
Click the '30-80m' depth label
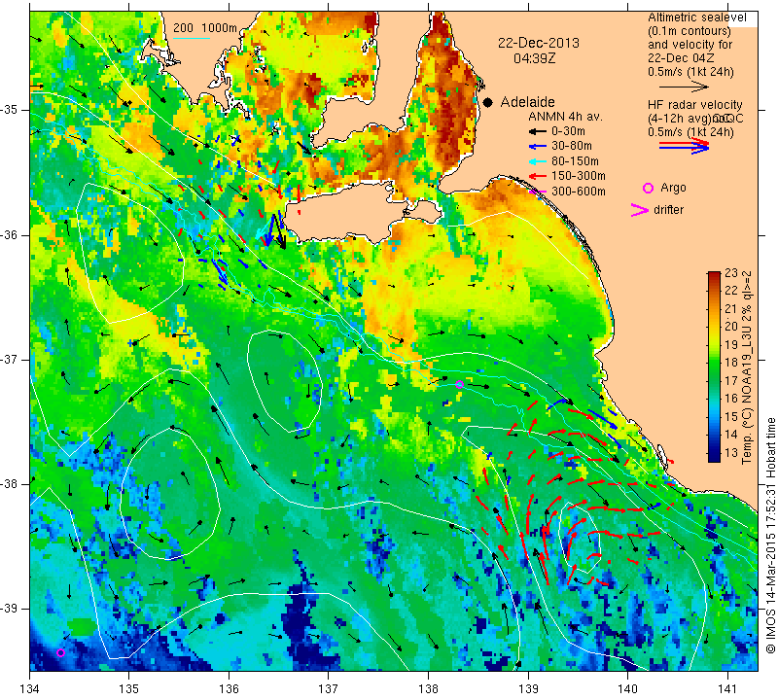(x=572, y=146)
